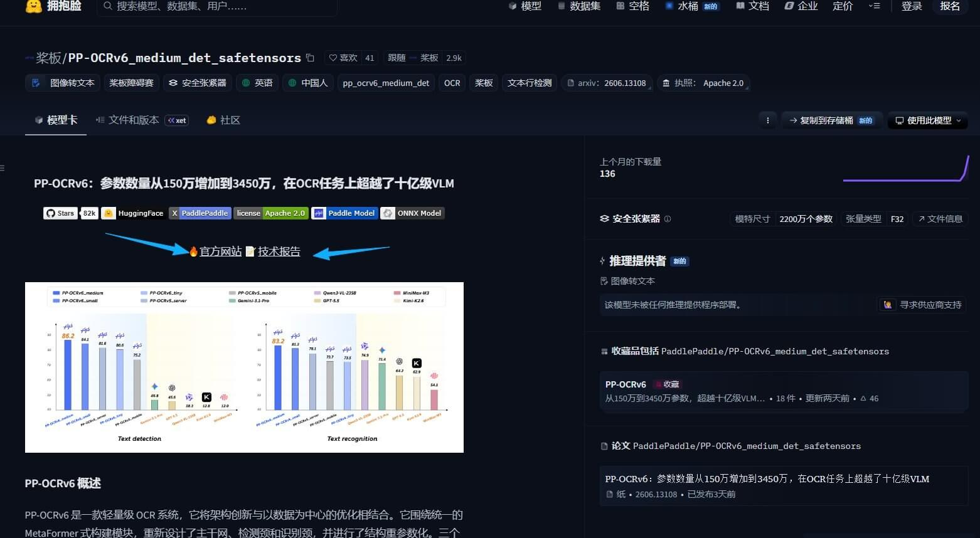980x538 pixels.
Task: Open the 数据集 navigation item
Action: pos(579,6)
